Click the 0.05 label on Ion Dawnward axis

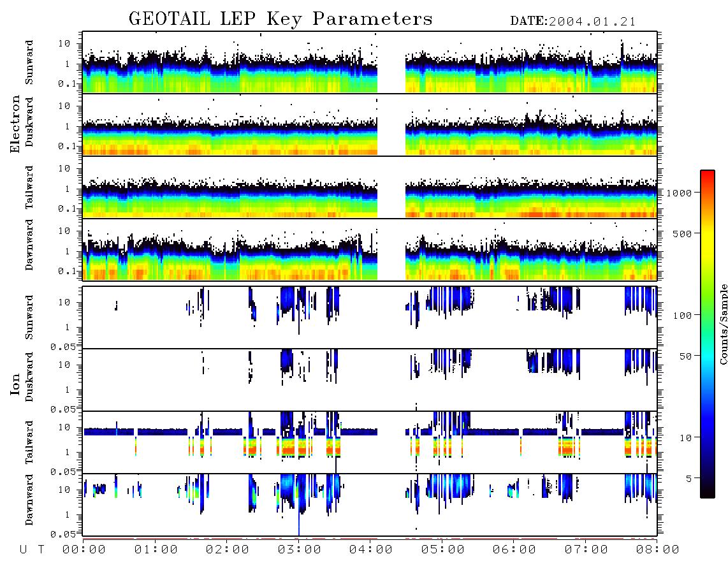(x=62, y=534)
